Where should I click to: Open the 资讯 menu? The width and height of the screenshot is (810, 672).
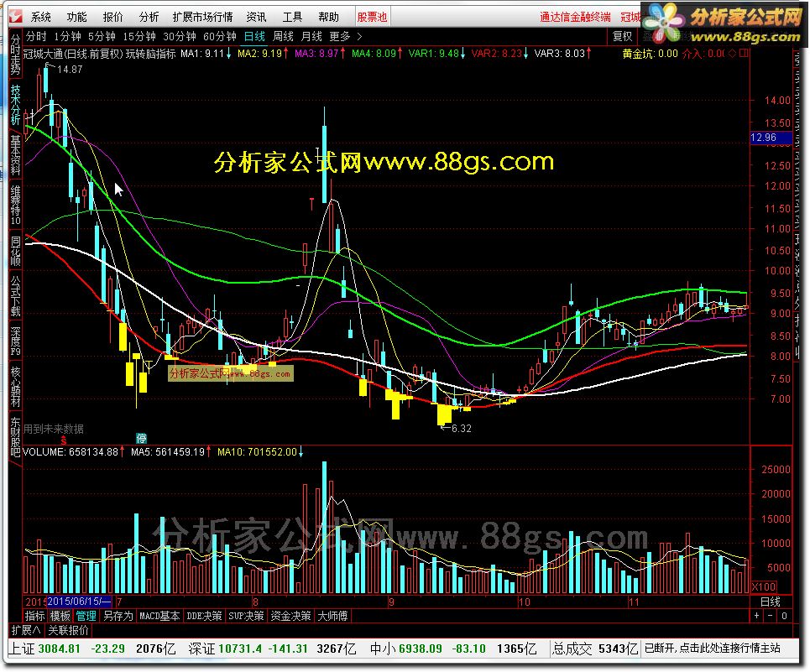256,17
